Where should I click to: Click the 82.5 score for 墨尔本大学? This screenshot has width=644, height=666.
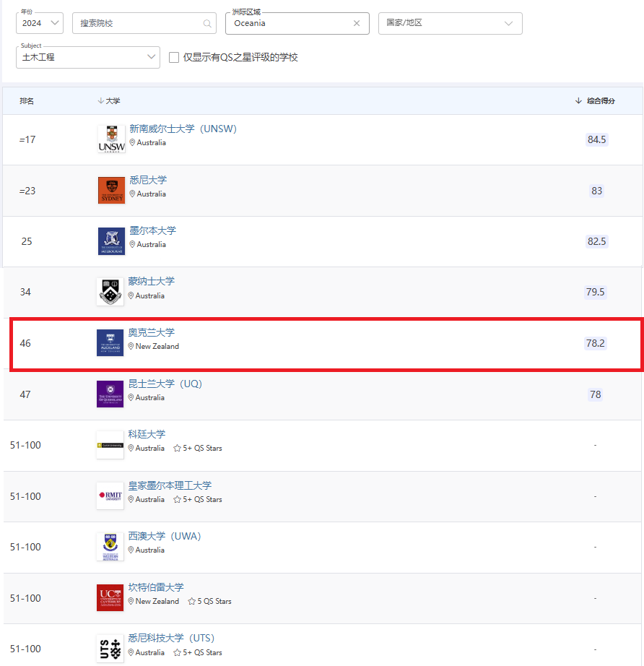click(x=596, y=241)
